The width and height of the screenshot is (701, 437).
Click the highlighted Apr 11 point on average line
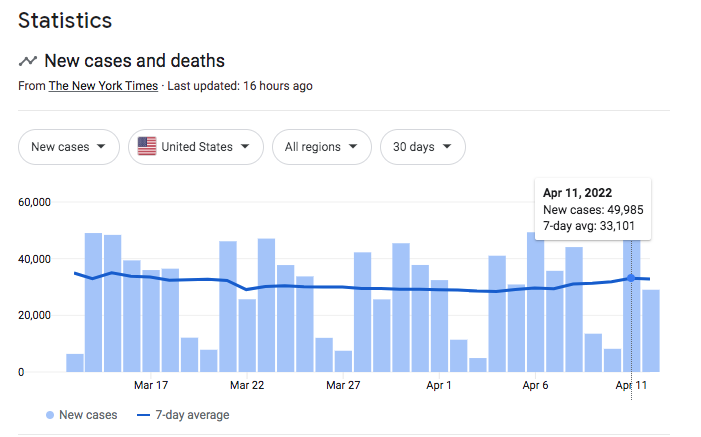coord(631,278)
